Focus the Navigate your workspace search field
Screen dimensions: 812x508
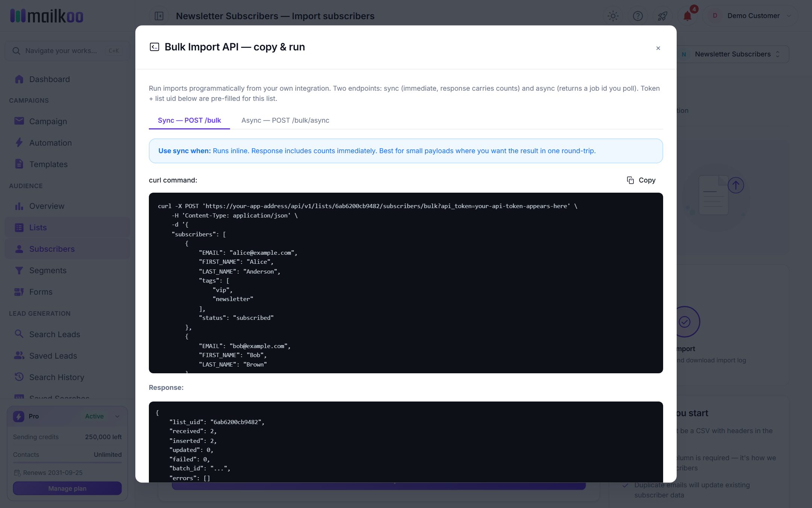[x=67, y=51]
